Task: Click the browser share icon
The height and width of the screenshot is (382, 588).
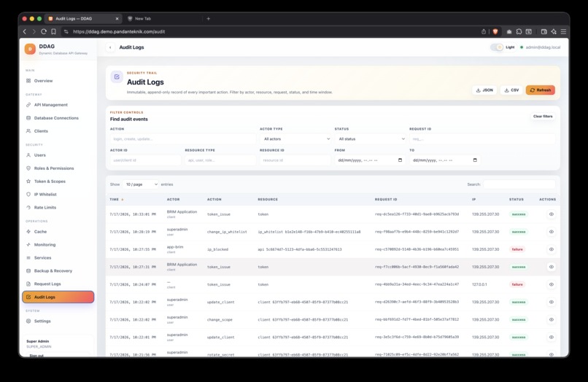Action: click(x=484, y=32)
